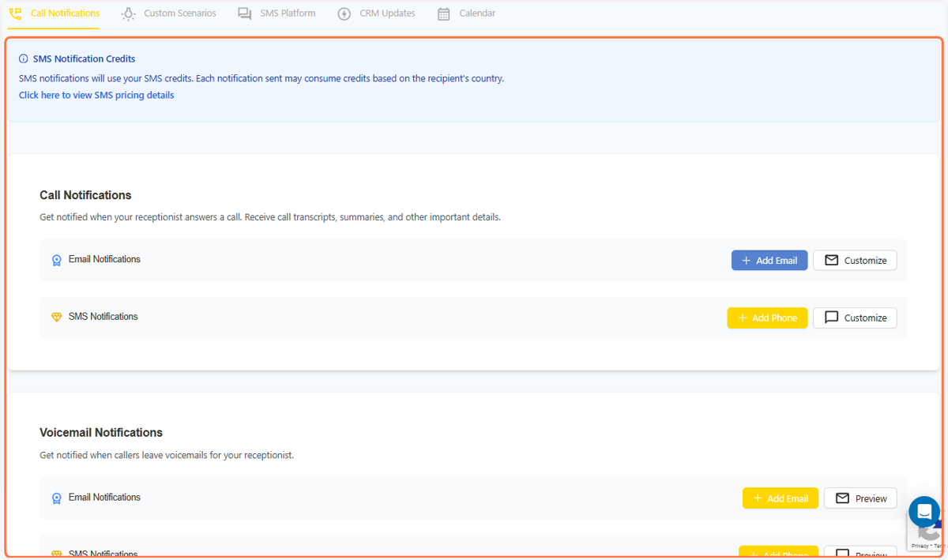This screenshot has height=560, width=948.
Task: Click the text about callers leaving voicemails
Action: tap(167, 456)
